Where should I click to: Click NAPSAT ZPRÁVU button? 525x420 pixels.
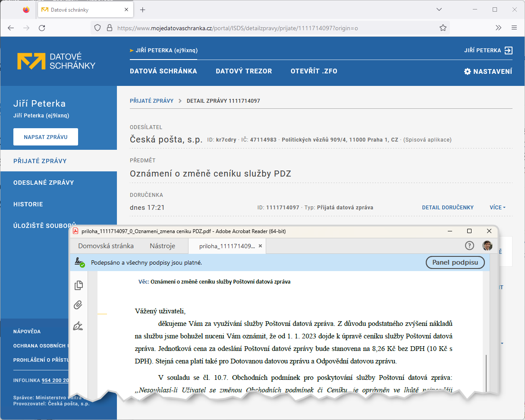46,137
